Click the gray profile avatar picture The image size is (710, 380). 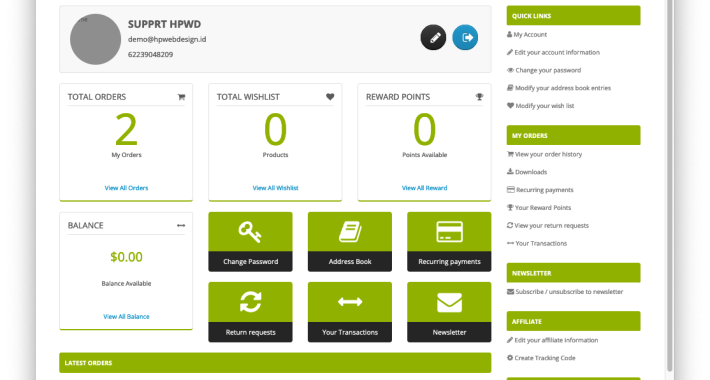[x=96, y=39]
